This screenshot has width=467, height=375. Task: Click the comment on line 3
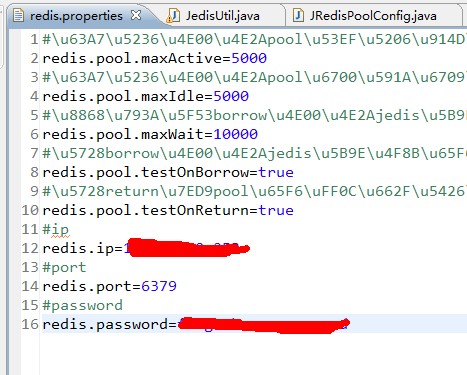[254, 77]
